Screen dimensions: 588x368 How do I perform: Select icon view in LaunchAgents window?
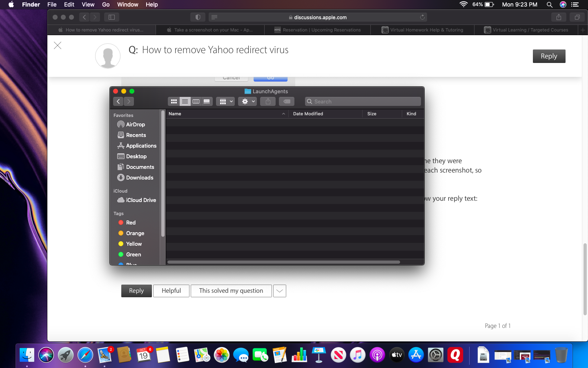point(174,101)
